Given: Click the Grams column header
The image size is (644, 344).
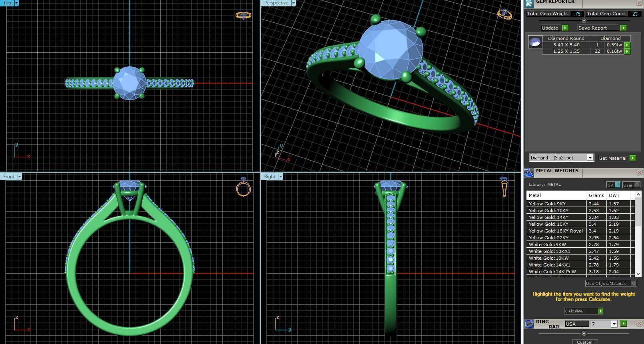Looking at the screenshot, I should point(596,195).
